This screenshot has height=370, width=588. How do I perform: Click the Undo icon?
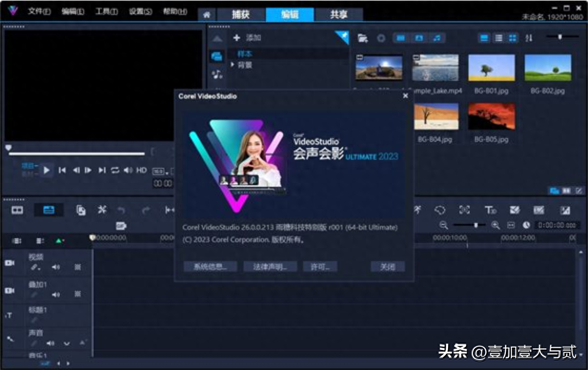(x=121, y=210)
